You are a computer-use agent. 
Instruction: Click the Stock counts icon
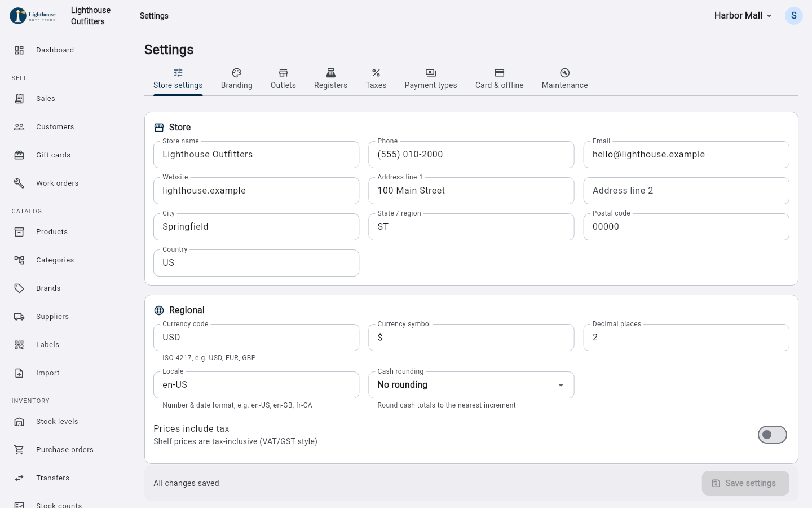pos(19,505)
